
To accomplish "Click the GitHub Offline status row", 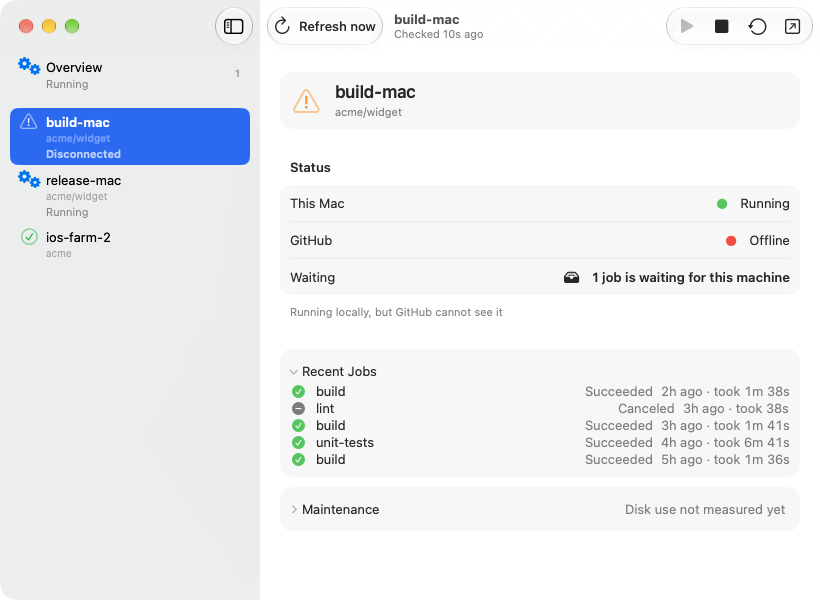I will (x=540, y=241).
